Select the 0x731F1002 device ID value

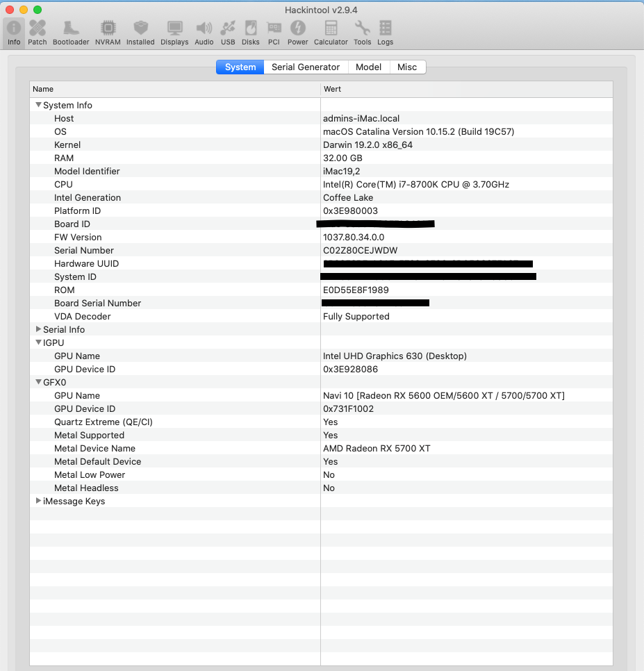pyautogui.click(x=348, y=408)
